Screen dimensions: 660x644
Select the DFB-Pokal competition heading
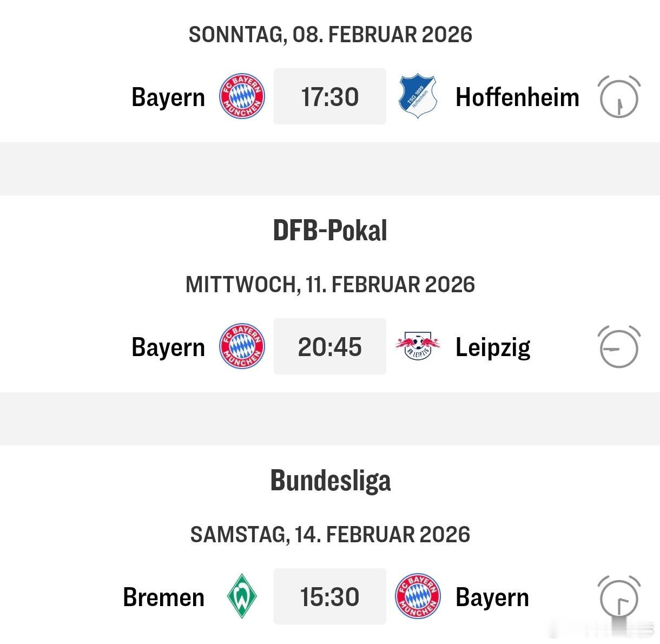[330, 231]
